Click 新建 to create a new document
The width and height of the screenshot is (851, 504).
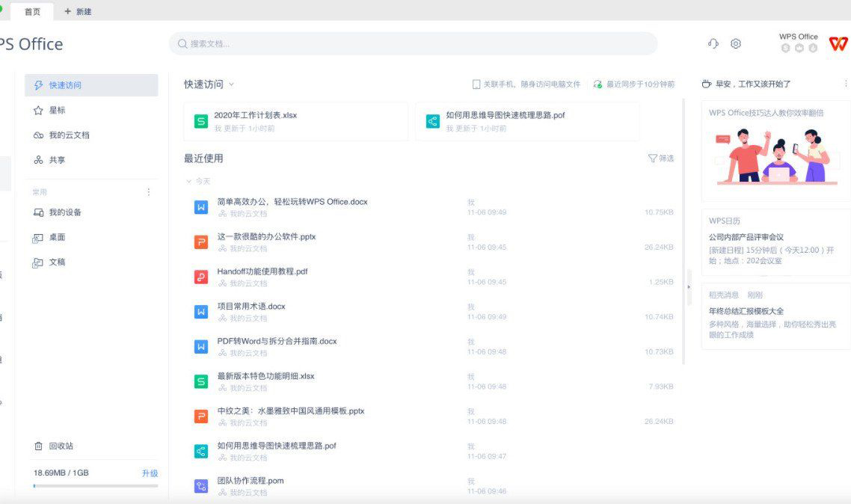click(77, 11)
